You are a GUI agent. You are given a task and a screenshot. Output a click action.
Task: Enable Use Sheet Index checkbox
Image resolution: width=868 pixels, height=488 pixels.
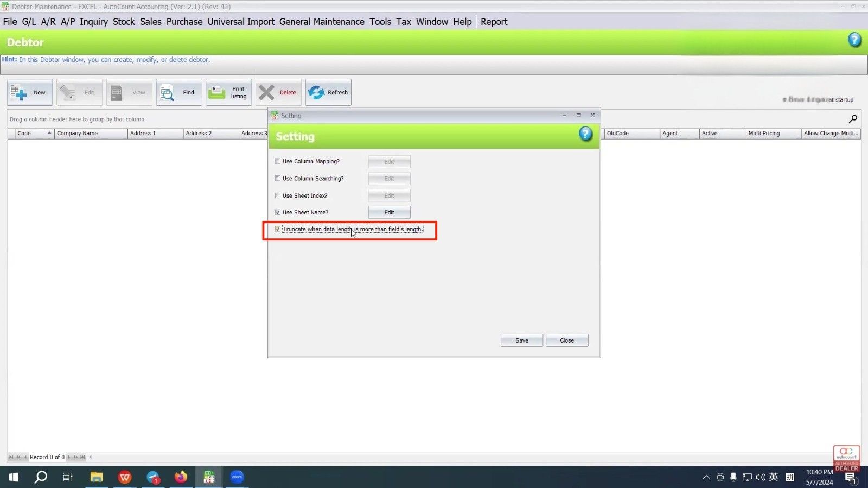[x=278, y=195]
